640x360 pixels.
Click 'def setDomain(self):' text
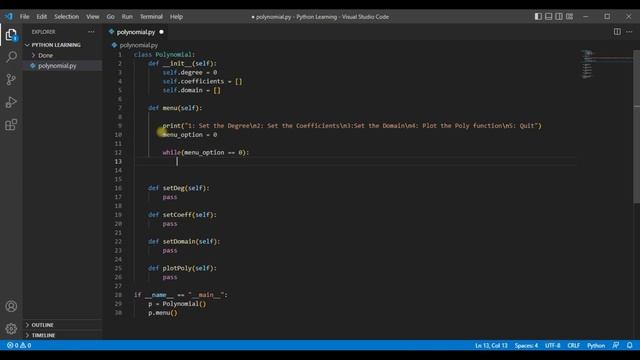(x=184, y=242)
